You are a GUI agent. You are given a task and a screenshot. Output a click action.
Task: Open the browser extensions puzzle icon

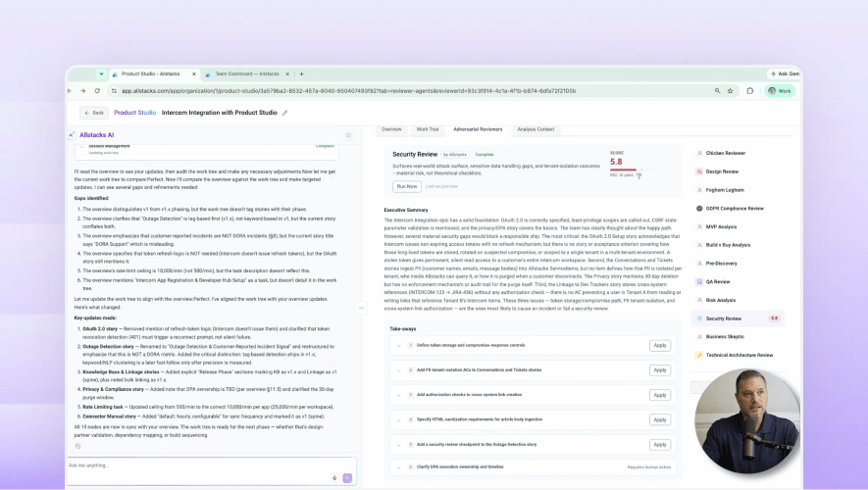click(750, 91)
